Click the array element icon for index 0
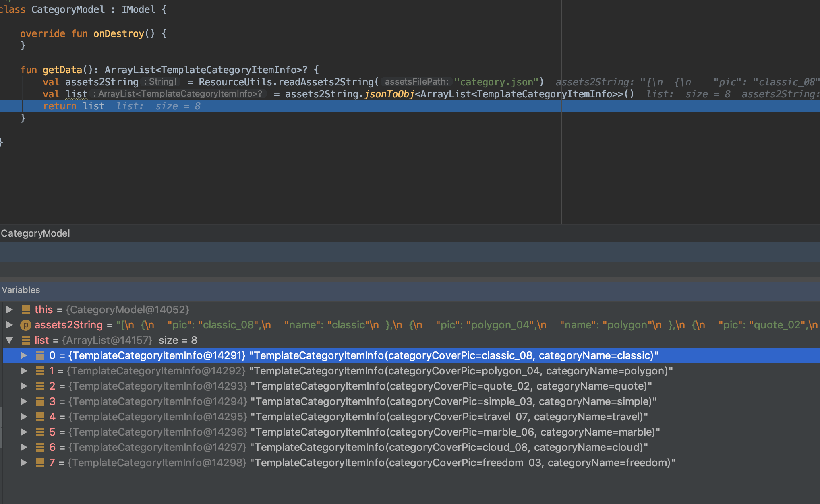The width and height of the screenshot is (820, 504). point(41,355)
